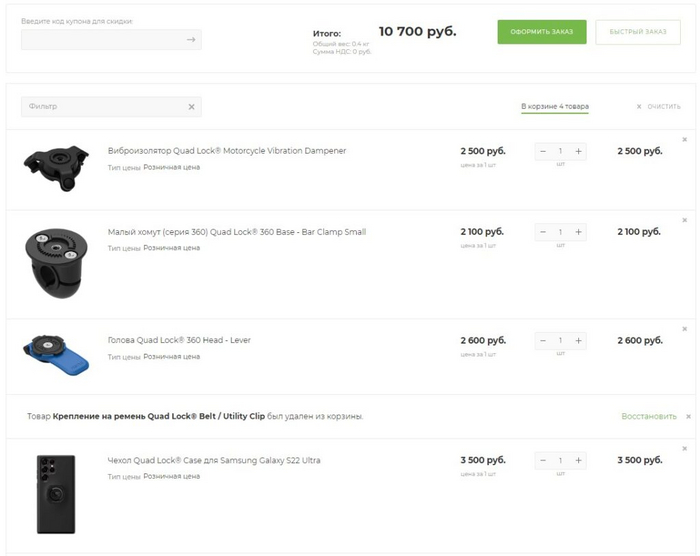This screenshot has width=700, height=556.
Task: Increase Bar Clamp Small quantity
Action: 579,232
